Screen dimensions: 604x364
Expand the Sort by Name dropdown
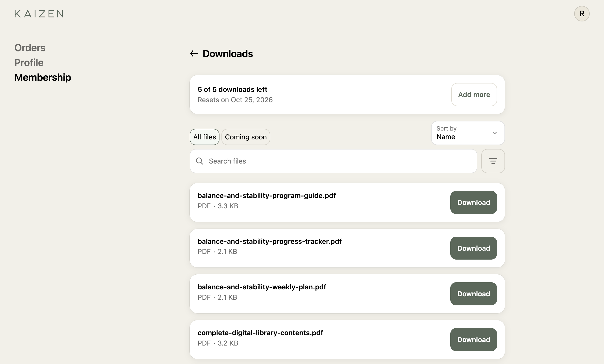468,133
